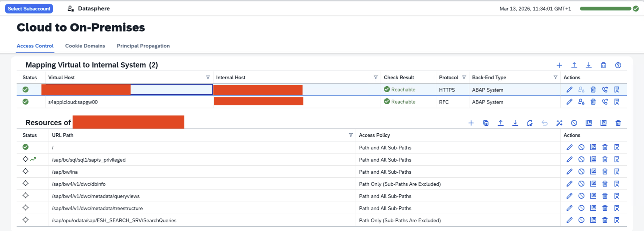Screen dimensions: 644x231
Task: Click the Select Subaccount button
Action: 29,8
